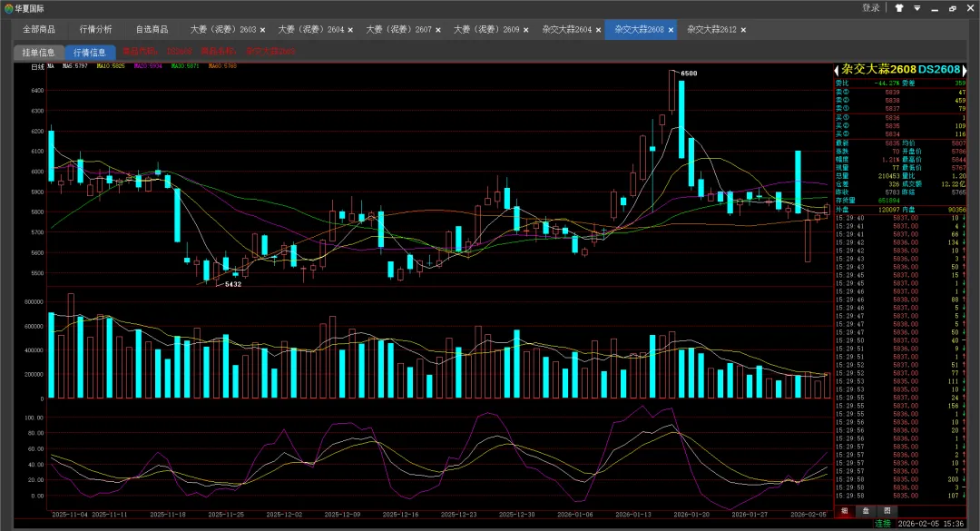Click the skin/theme shirt icon

(899, 8)
